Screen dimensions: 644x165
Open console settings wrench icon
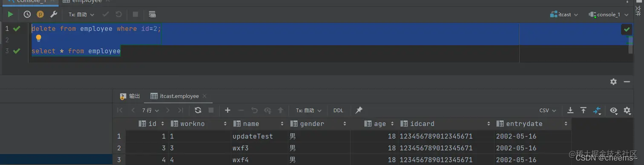(x=54, y=14)
